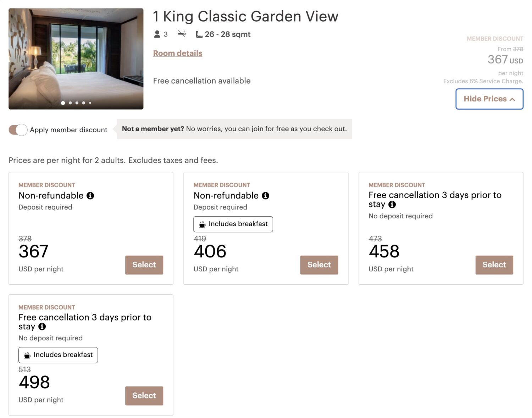Click info icon beside second Non-refundable label
This screenshot has height=418, width=532.
(266, 195)
